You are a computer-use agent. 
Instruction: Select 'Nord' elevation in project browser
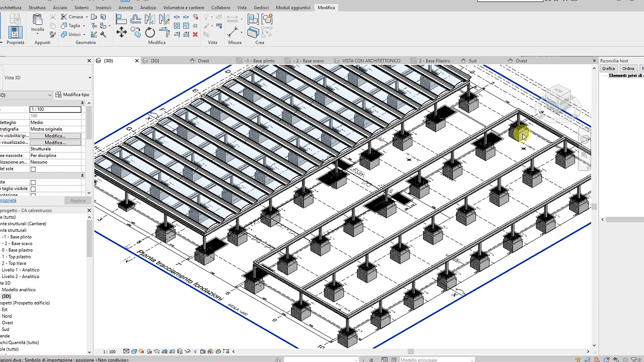(7, 316)
